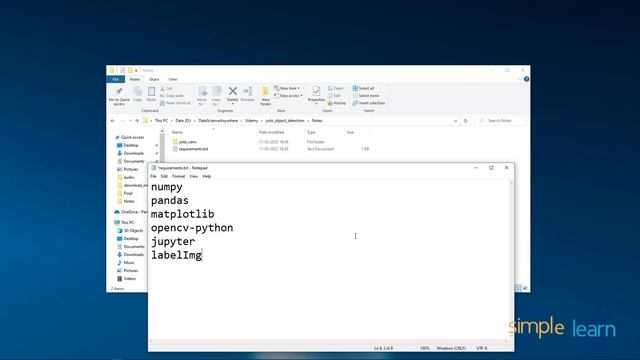Select OneDrive in the navigation pane

click(130, 212)
